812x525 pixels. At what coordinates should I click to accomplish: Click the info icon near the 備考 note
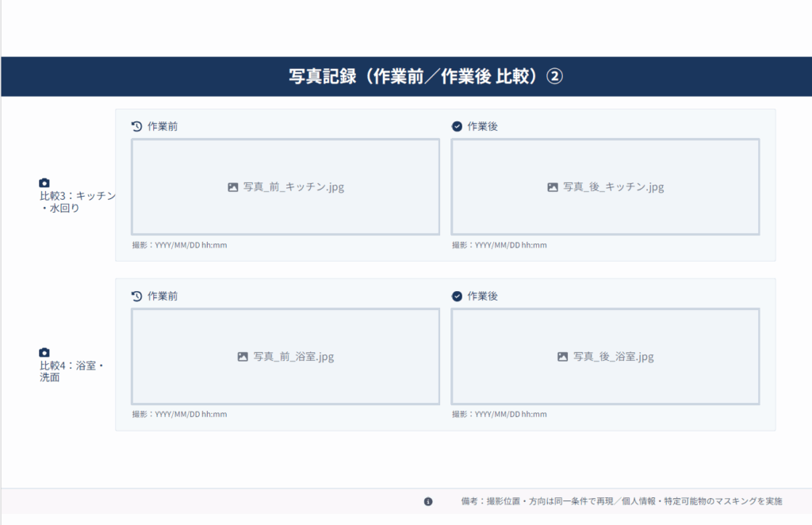[429, 501]
